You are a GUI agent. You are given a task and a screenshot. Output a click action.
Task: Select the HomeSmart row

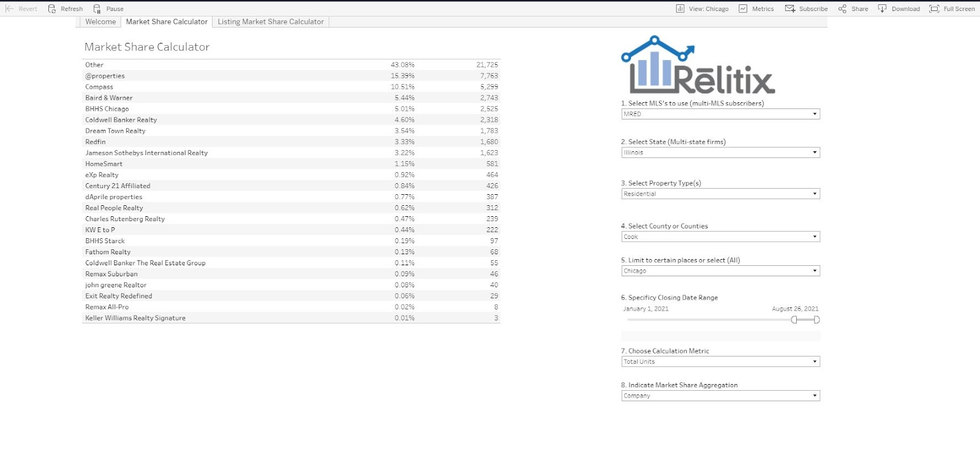(x=292, y=164)
